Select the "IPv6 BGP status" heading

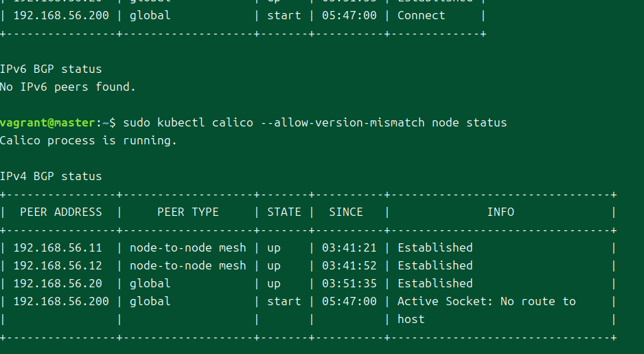(x=51, y=69)
